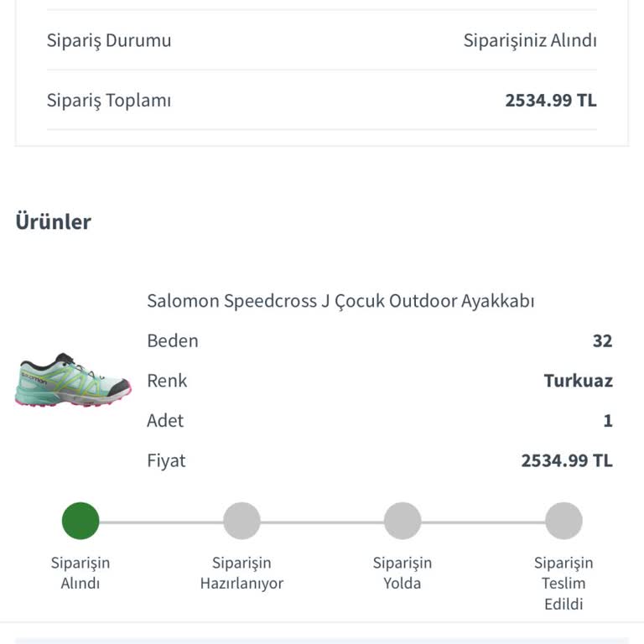Select the Siparişin Alındı step label text
The width and height of the screenshot is (644, 644).
[x=80, y=573]
